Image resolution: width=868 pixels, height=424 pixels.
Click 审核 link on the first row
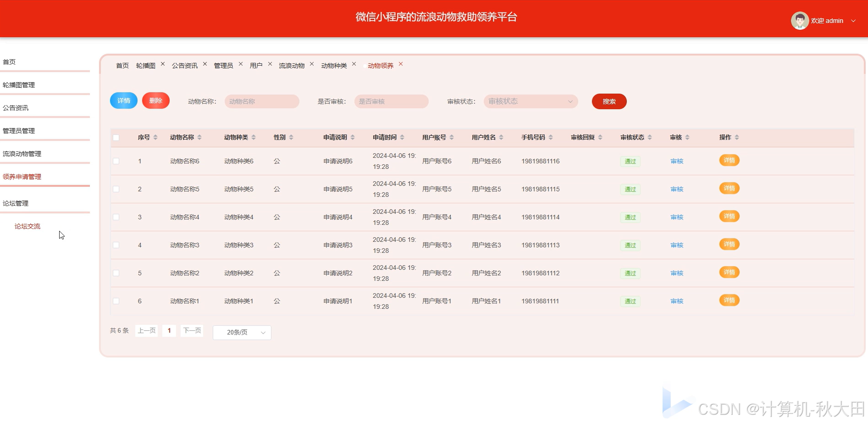tap(676, 161)
